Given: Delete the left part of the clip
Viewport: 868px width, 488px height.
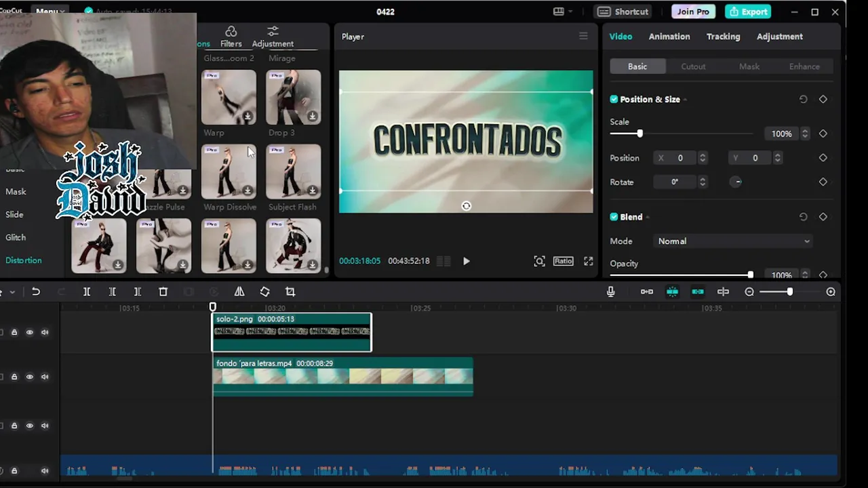Looking at the screenshot, I should coord(112,291).
